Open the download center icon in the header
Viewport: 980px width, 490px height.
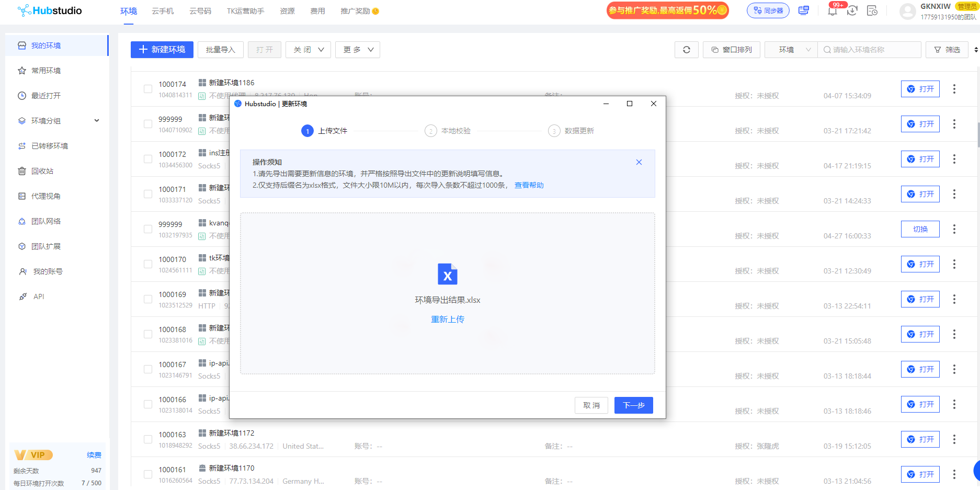pos(852,11)
